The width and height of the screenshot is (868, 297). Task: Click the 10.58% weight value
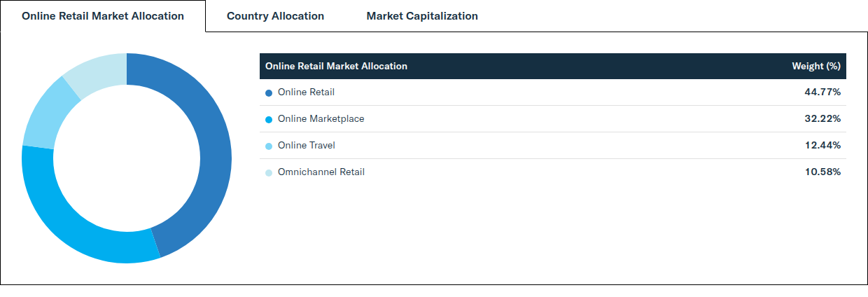pyautogui.click(x=822, y=172)
